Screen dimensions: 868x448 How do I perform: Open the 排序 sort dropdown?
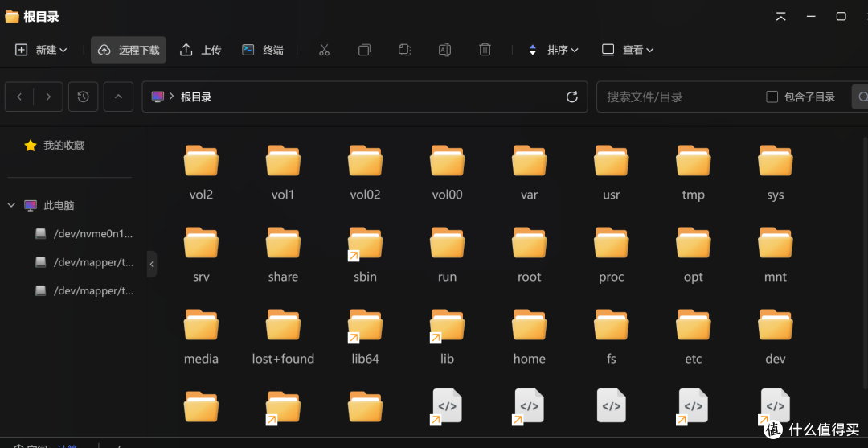552,50
